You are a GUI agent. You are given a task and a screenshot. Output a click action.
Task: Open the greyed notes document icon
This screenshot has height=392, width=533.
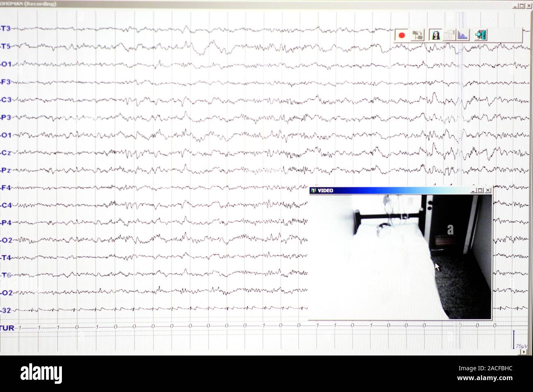449,35
